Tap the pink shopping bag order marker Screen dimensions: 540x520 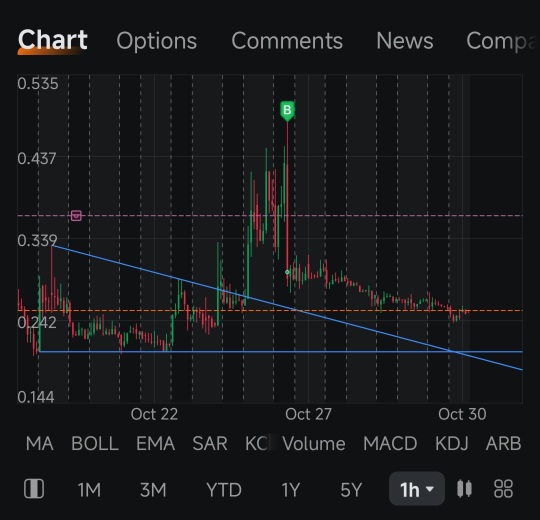[76, 216]
